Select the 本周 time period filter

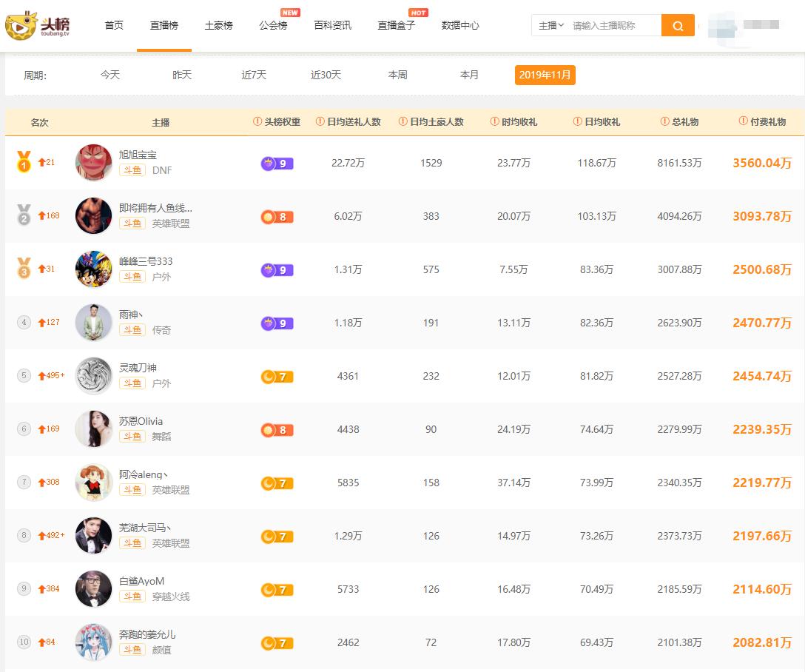click(397, 75)
